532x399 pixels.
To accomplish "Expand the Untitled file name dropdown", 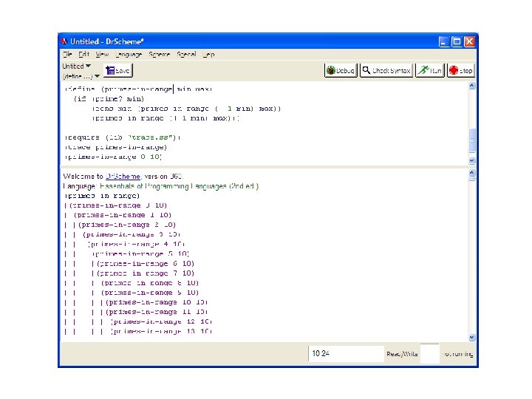I will (x=76, y=66).
